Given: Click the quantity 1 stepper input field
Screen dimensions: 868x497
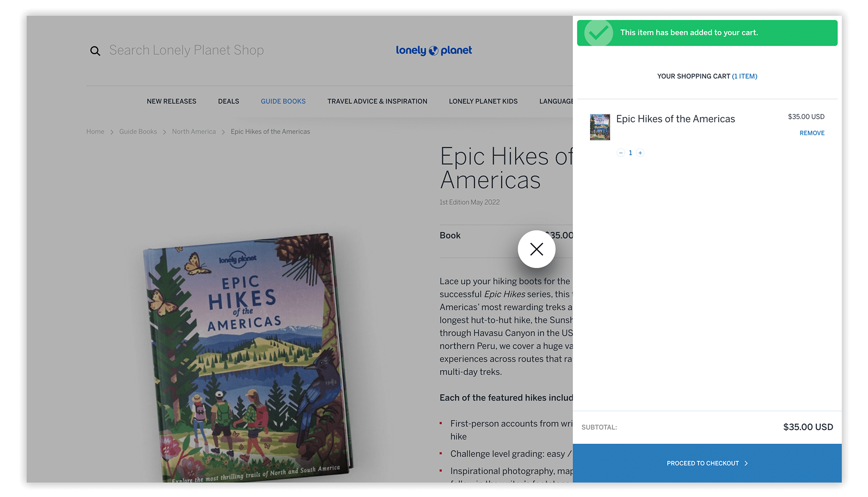Looking at the screenshot, I should [630, 153].
